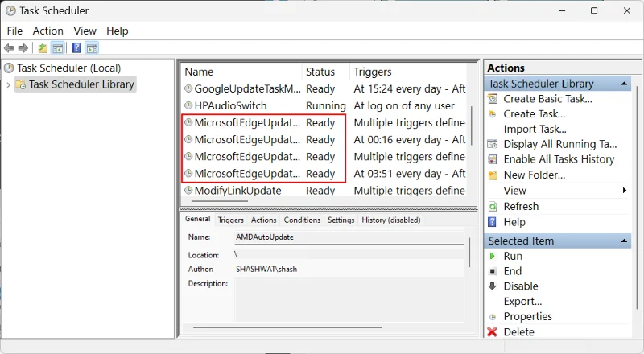Screen dimensions: 644x354
Task: Click the Create Task icon
Action: [x=493, y=114]
